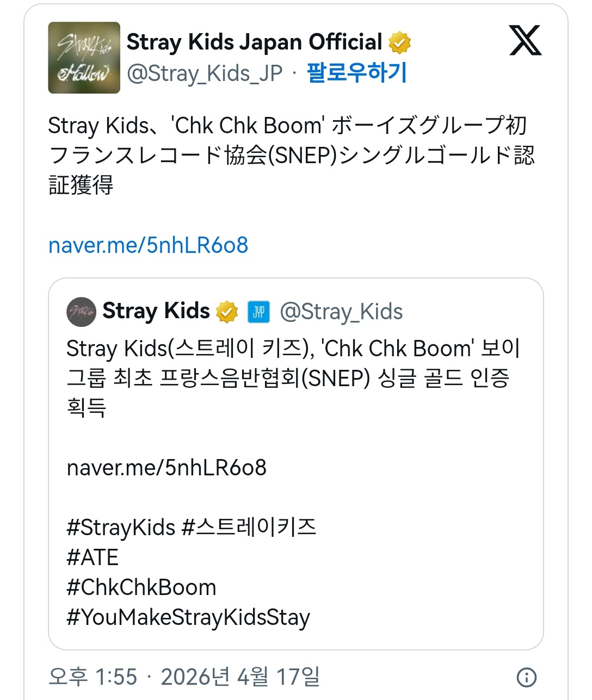This screenshot has height=700, width=592.
Task: Click the @Stray_Kids handle in quoted tweet
Action: click(x=342, y=312)
